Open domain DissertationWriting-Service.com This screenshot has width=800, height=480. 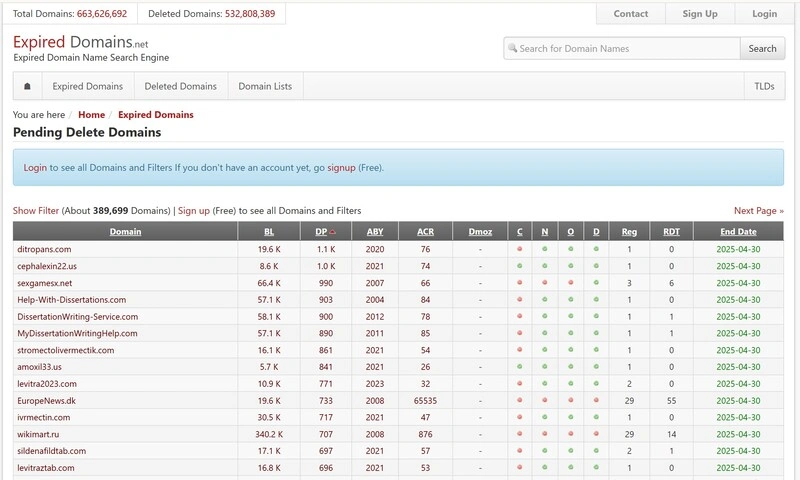pos(78,316)
